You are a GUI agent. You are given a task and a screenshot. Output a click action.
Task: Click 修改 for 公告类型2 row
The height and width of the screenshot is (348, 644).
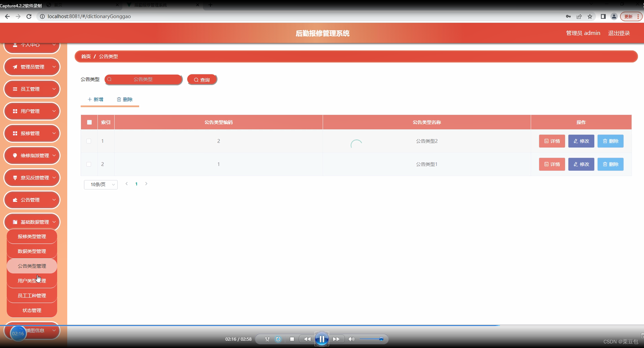pyautogui.click(x=581, y=141)
